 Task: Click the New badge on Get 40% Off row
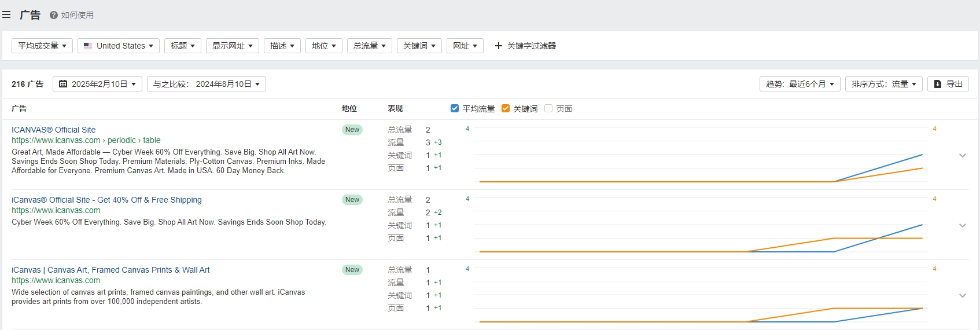coord(352,200)
